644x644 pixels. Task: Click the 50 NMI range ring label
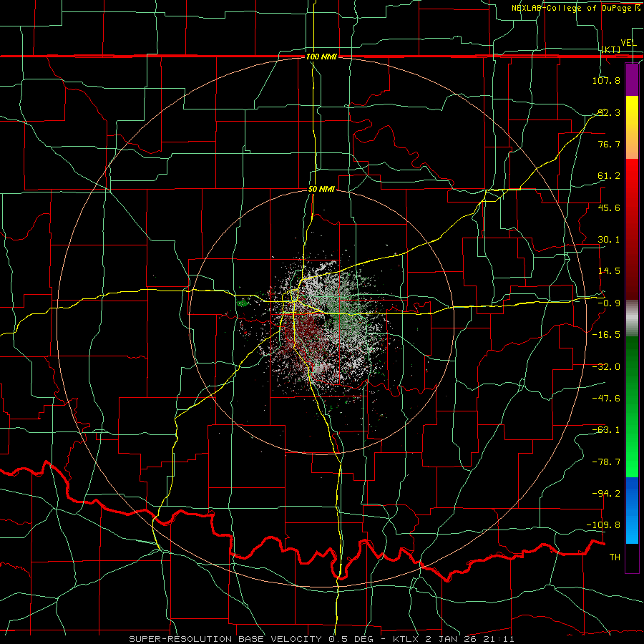pyautogui.click(x=321, y=190)
